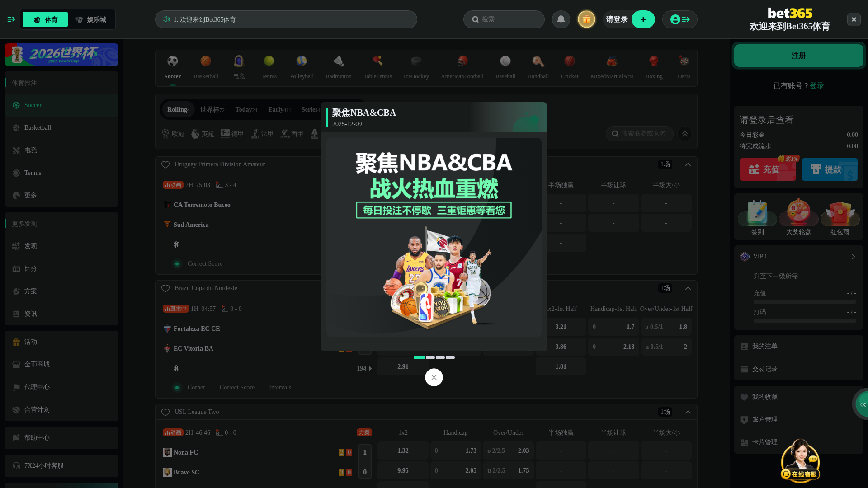This screenshot has width=868, height=488.
Task: Collapse league filter with double-chevron button
Action: (685, 134)
